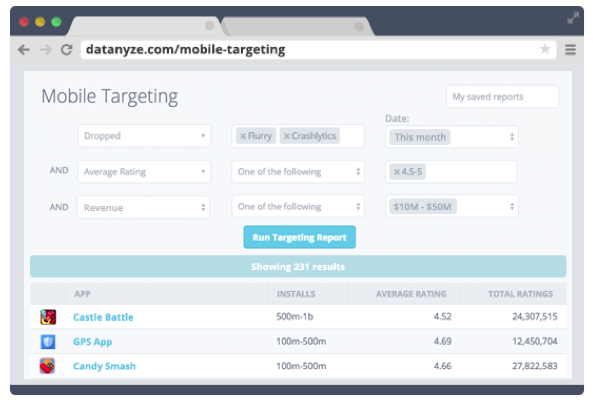Toggle fullscreen with the expand arrows icon
The width and height of the screenshot is (593, 402).
tap(573, 18)
